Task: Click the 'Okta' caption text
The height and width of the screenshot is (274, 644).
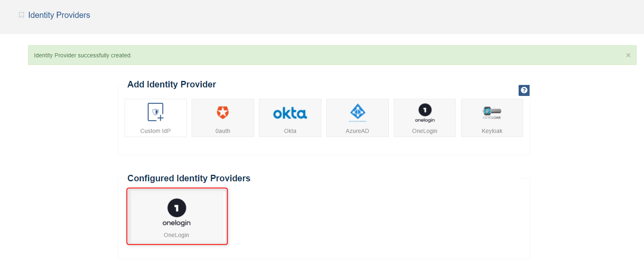Action: pyautogui.click(x=290, y=131)
